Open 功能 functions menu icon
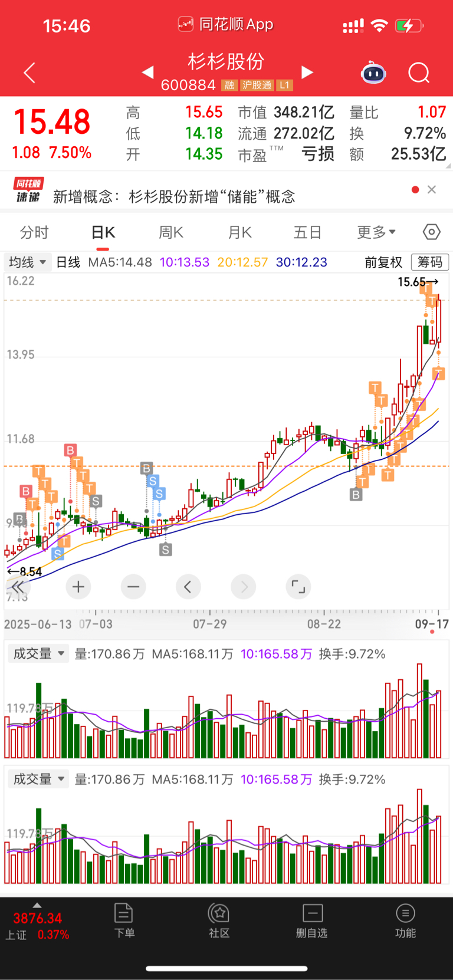The height and width of the screenshot is (980, 453). pyautogui.click(x=405, y=920)
